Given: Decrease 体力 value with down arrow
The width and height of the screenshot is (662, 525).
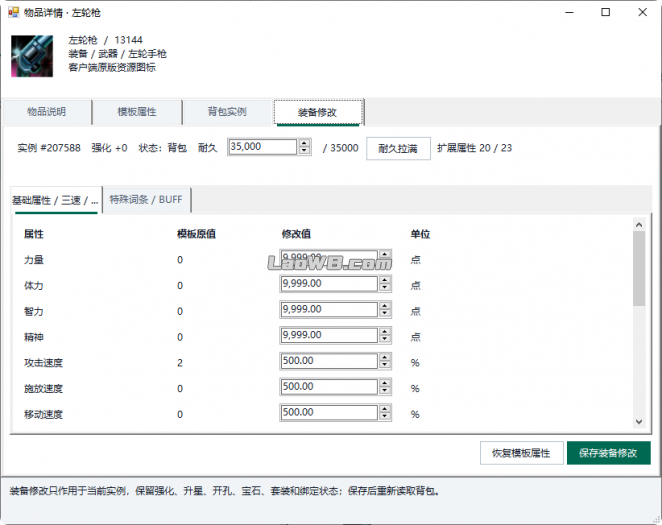Looking at the screenshot, I should click(385, 287).
